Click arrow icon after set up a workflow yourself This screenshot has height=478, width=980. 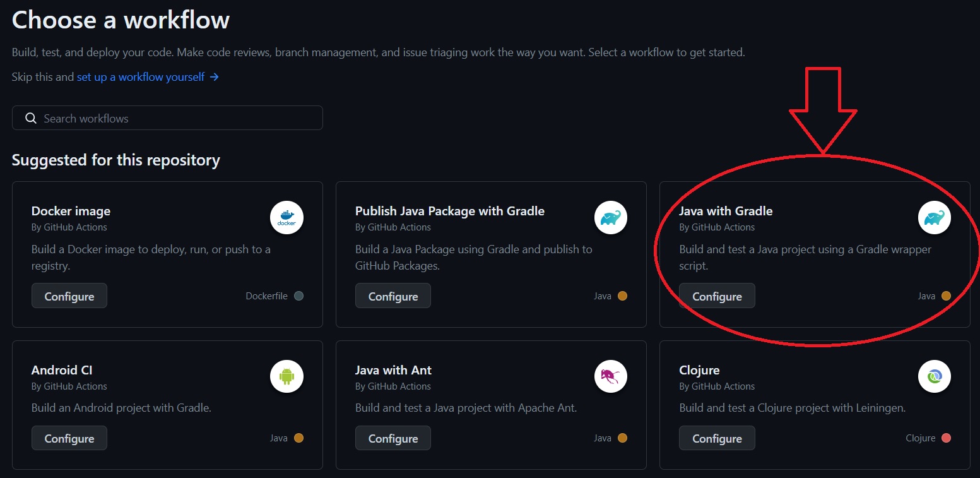click(x=215, y=77)
